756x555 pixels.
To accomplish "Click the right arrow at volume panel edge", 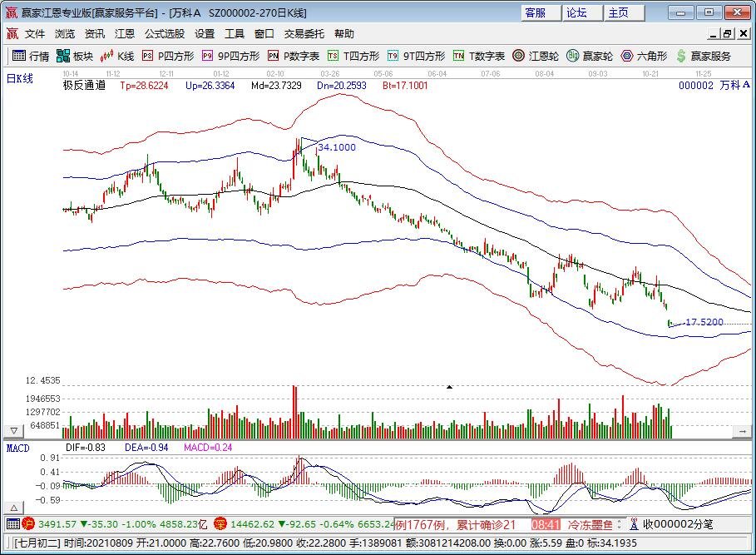I will tap(742, 431).
